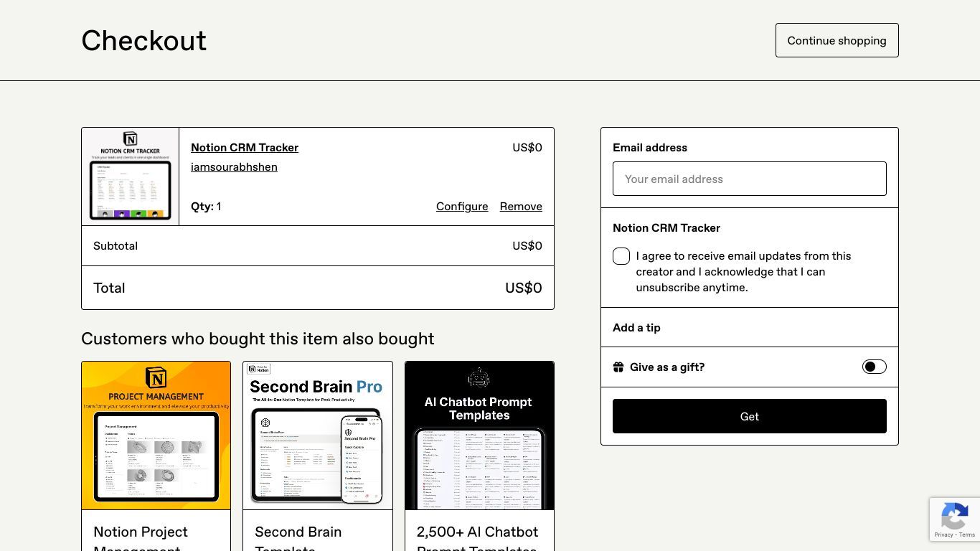Click the Customers also bought heading

258,339
